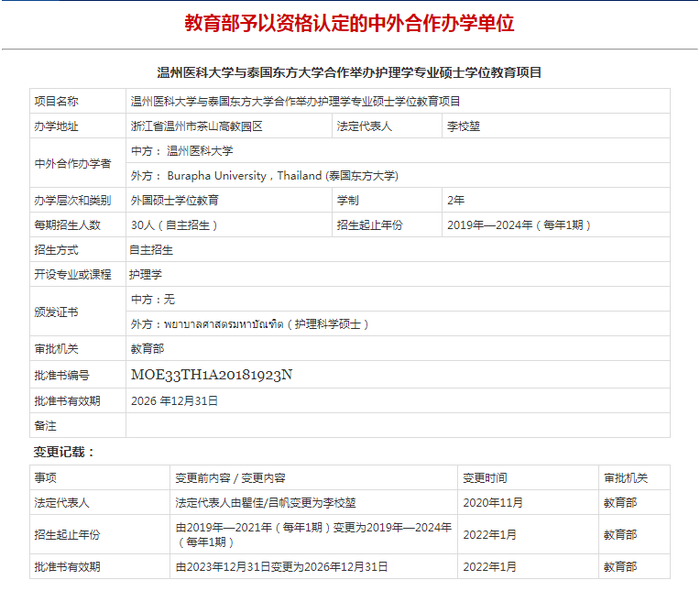The image size is (700, 591).
Task: Select the 外国硕士学位教育 cell
Action: click(x=175, y=200)
